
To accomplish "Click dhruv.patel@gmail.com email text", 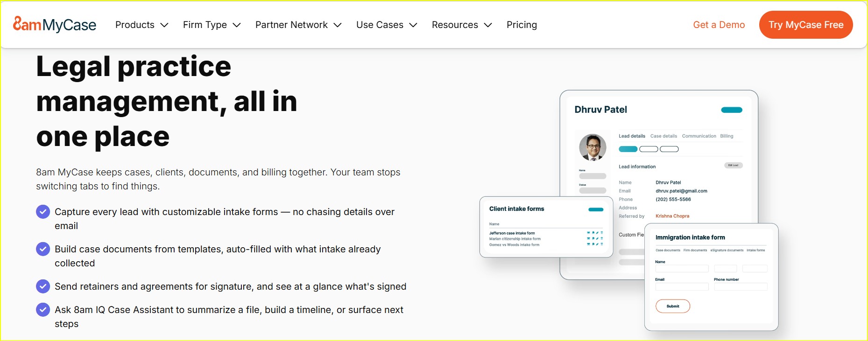I will 681,191.
